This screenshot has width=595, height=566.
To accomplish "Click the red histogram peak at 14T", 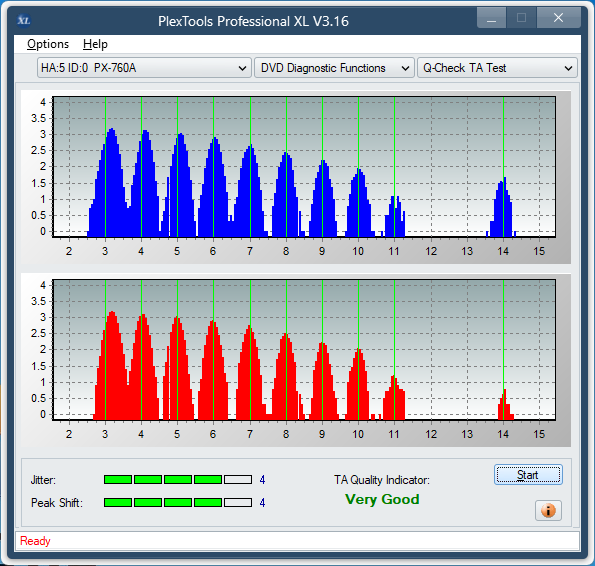I will 505,404.
